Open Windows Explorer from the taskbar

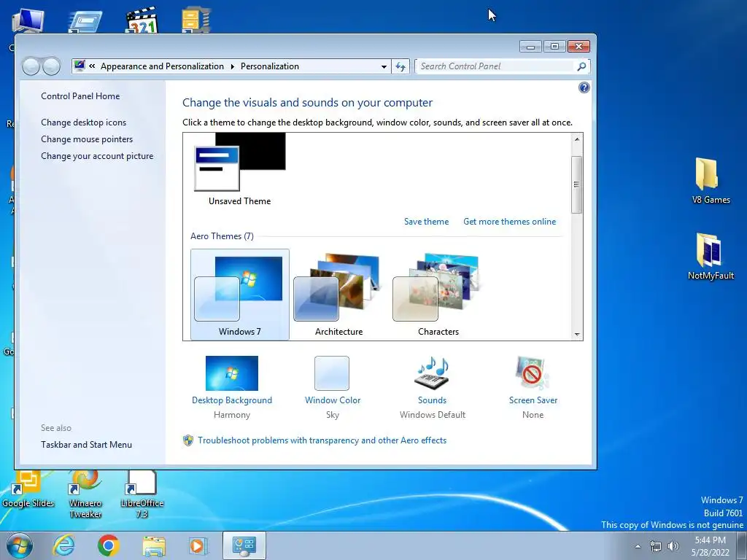(154, 546)
